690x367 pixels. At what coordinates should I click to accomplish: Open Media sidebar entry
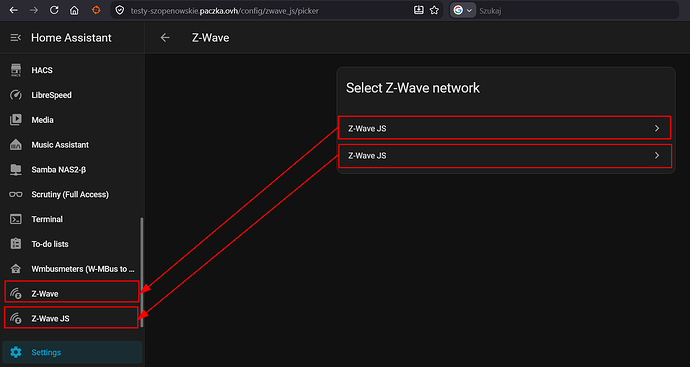[x=71, y=120]
